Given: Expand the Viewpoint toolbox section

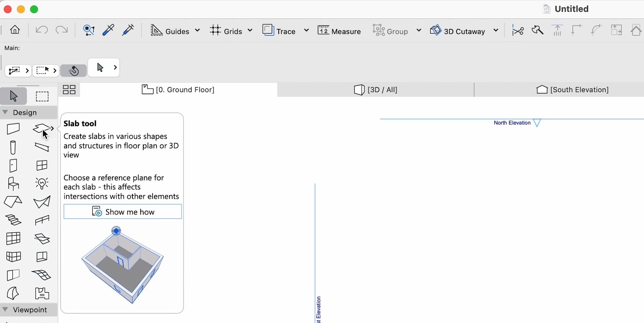Looking at the screenshot, I should coord(5,310).
